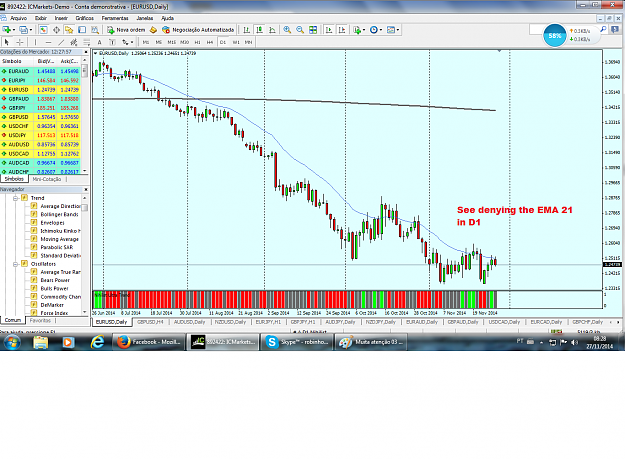
Task: Switch to M15 timeframe
Action: click(172, 42)
